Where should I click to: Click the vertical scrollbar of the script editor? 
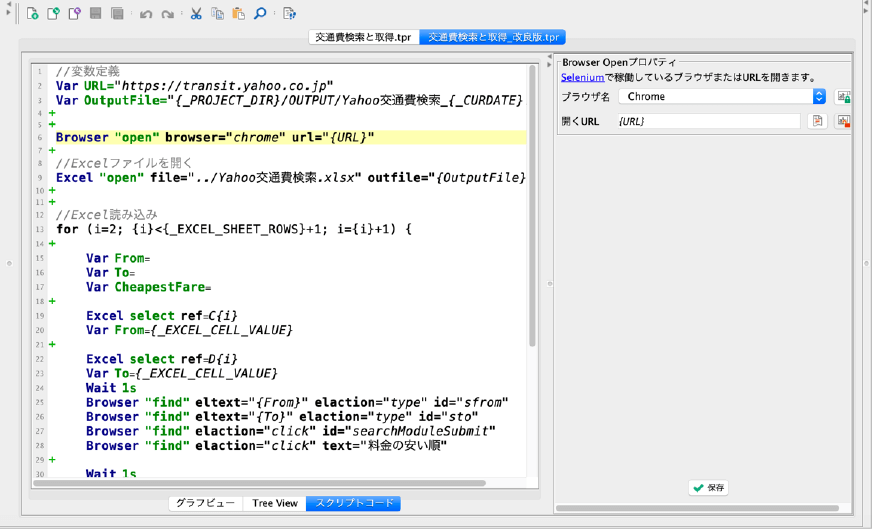pos(532,206)
